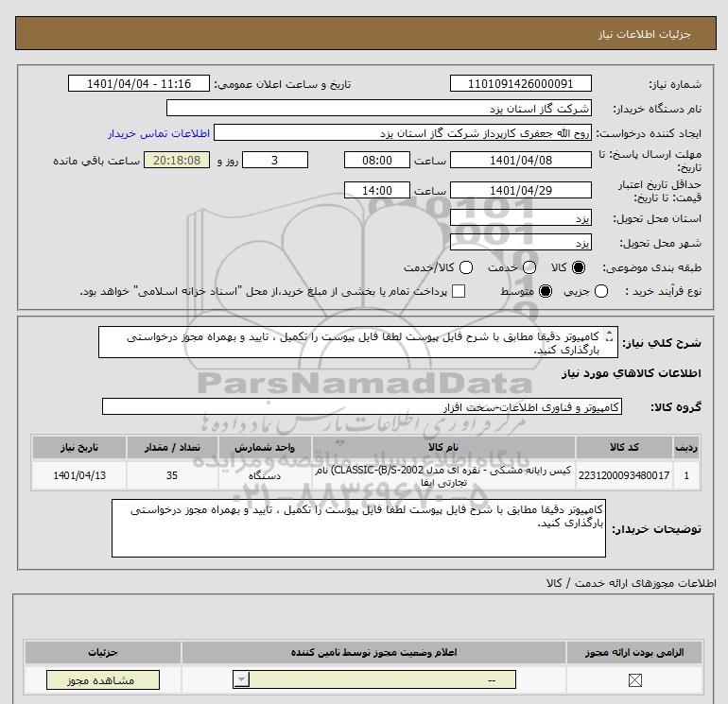Click the response deadline date 1401/04/08

(x=520, y=160)
